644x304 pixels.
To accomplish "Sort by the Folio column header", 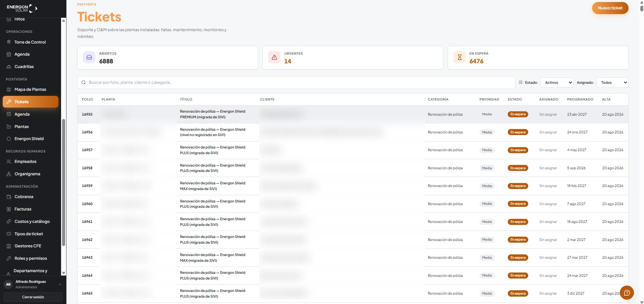I will click(x=87, y=100).
